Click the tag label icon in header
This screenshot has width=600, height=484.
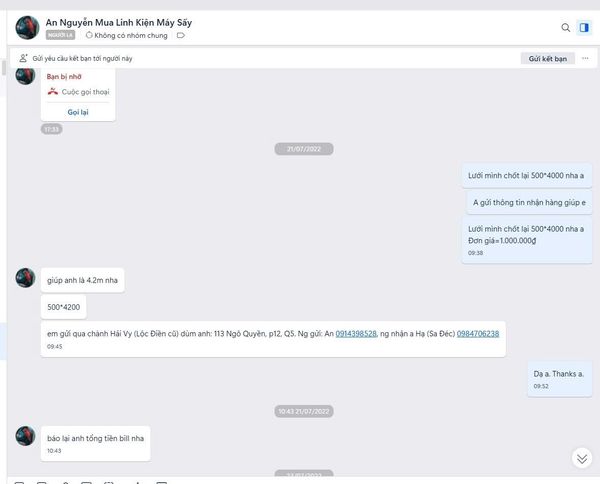pos(181,35)
